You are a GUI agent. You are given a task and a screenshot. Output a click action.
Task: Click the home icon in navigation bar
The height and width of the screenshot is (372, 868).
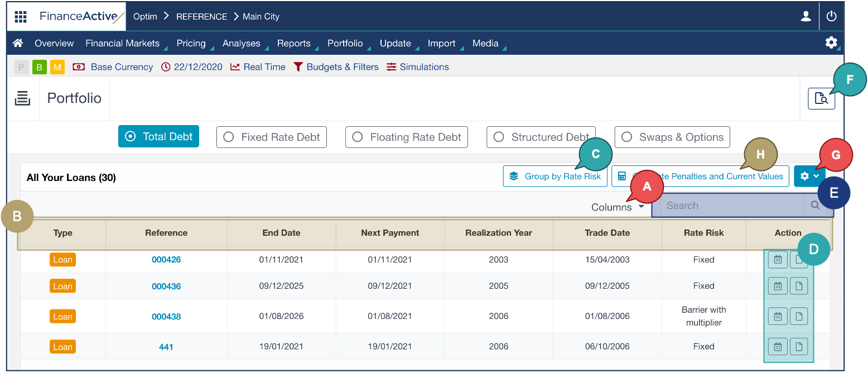[18, 44]
